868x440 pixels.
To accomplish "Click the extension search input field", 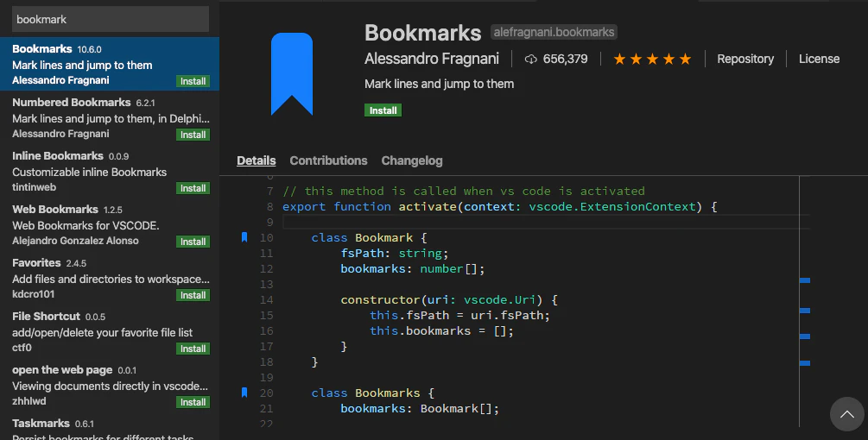I will tap(111, 19).
